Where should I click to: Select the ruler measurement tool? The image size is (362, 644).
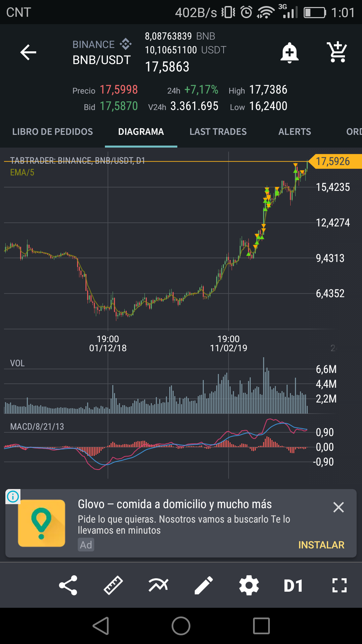point(113,585)
